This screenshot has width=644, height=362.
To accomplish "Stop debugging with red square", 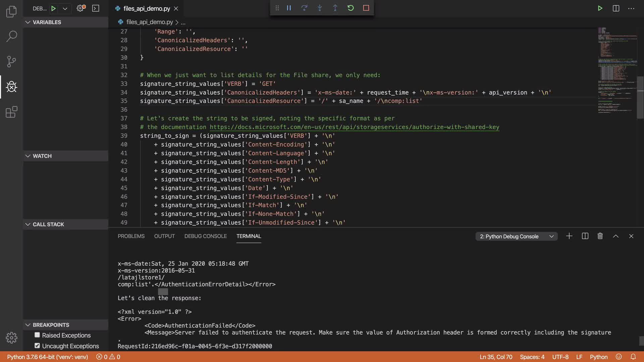I will point(366,8).
